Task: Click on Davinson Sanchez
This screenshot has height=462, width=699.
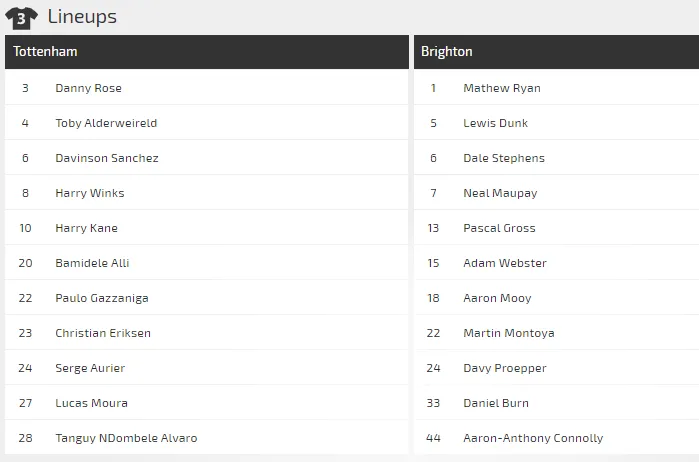Action: (107, 158)
